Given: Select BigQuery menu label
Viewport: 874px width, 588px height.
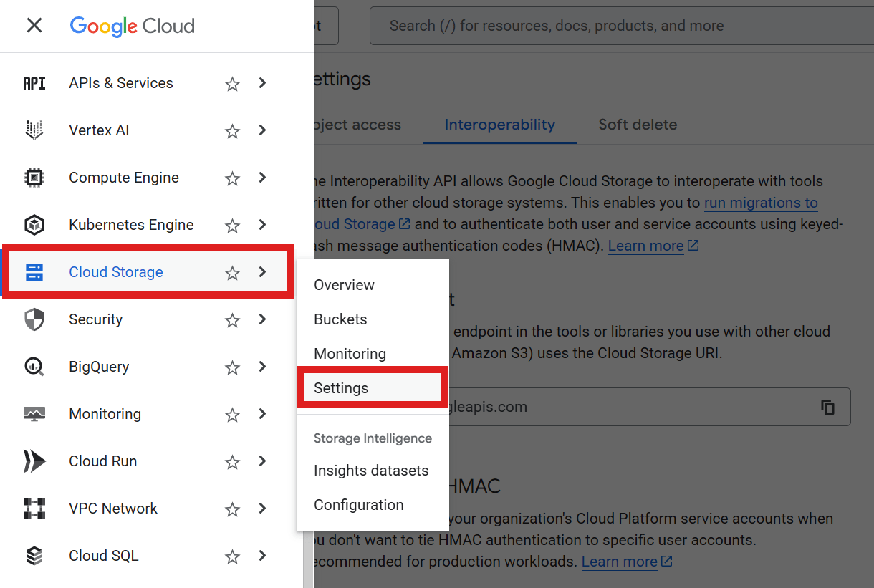Looking at the screenshot, I should click(99, 367).
